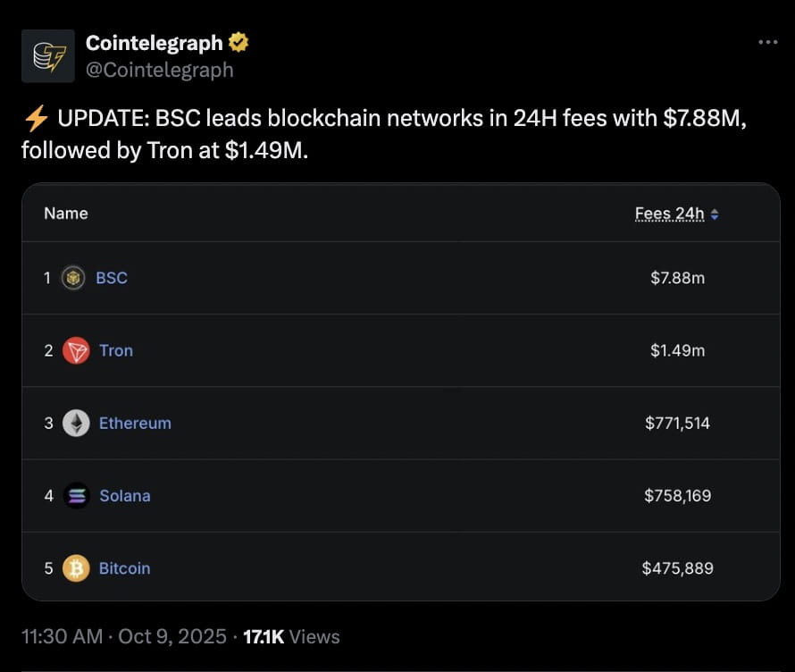The width and height of the screenshot is (795, 672).
Task: Open the Tron chain link
Action: [116, 350]
